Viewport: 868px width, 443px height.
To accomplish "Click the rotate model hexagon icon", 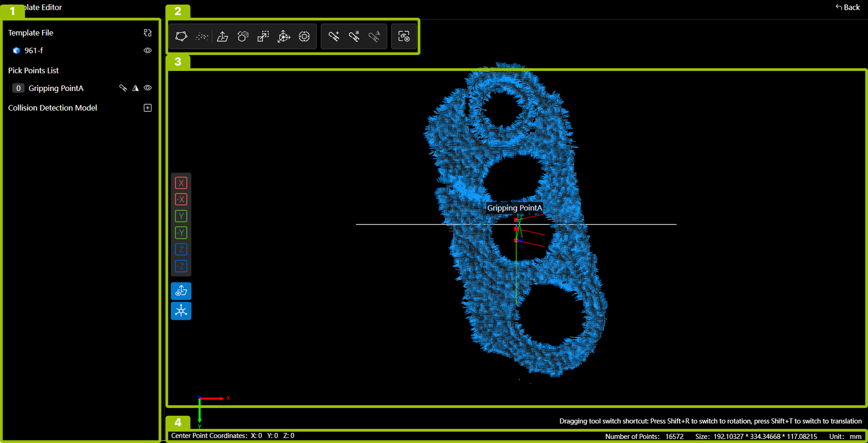I will coord(243,36).
